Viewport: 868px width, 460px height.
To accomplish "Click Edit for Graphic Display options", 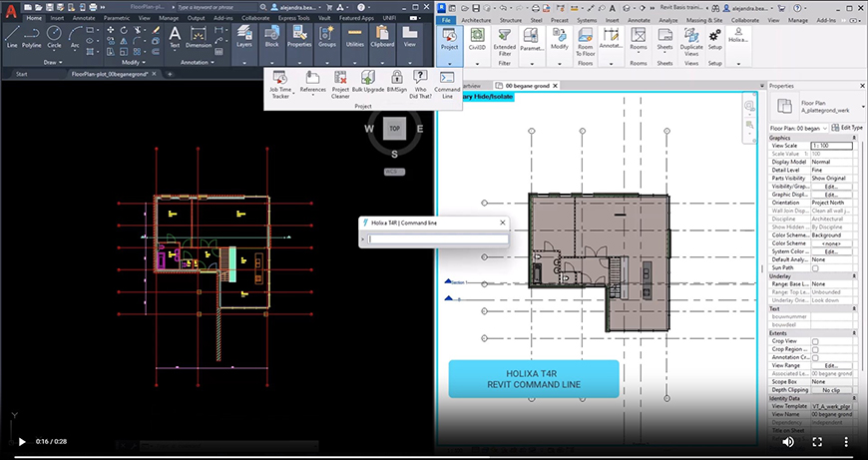I will pos(831,195).
